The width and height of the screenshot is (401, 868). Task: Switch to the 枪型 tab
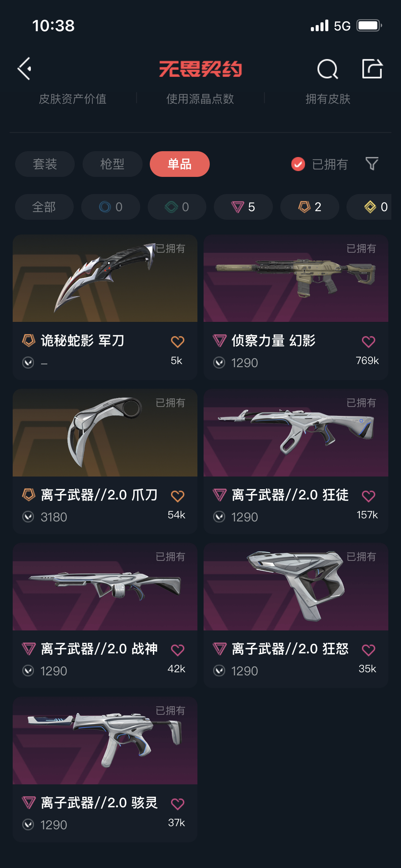point(112,164)
